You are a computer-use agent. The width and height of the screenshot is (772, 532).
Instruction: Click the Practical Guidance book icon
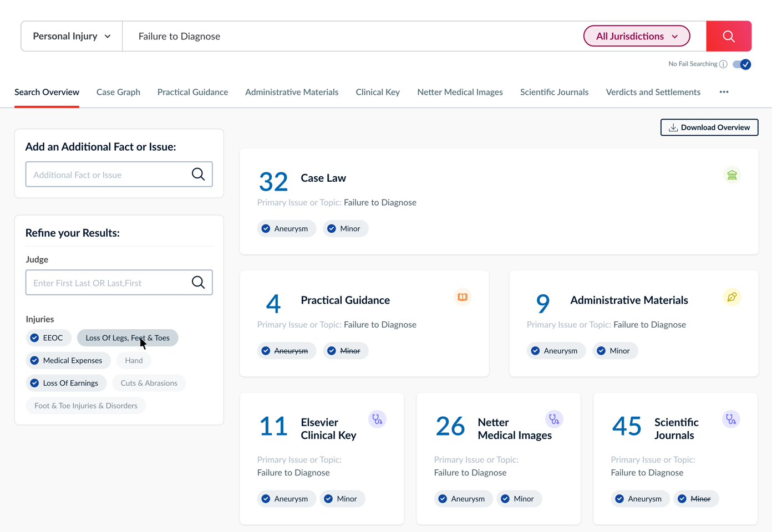(x=462, y=297)
